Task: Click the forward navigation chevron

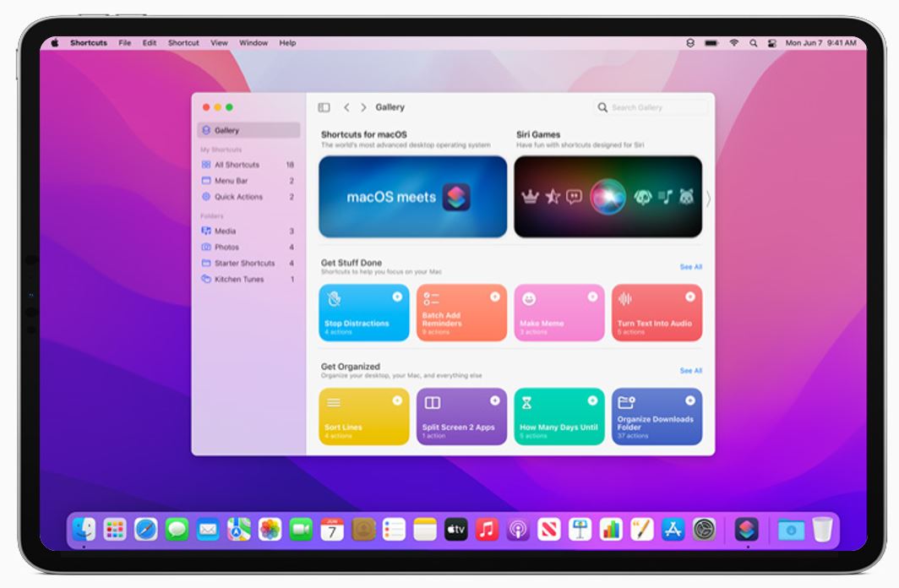Action: [x=363, y=107]
